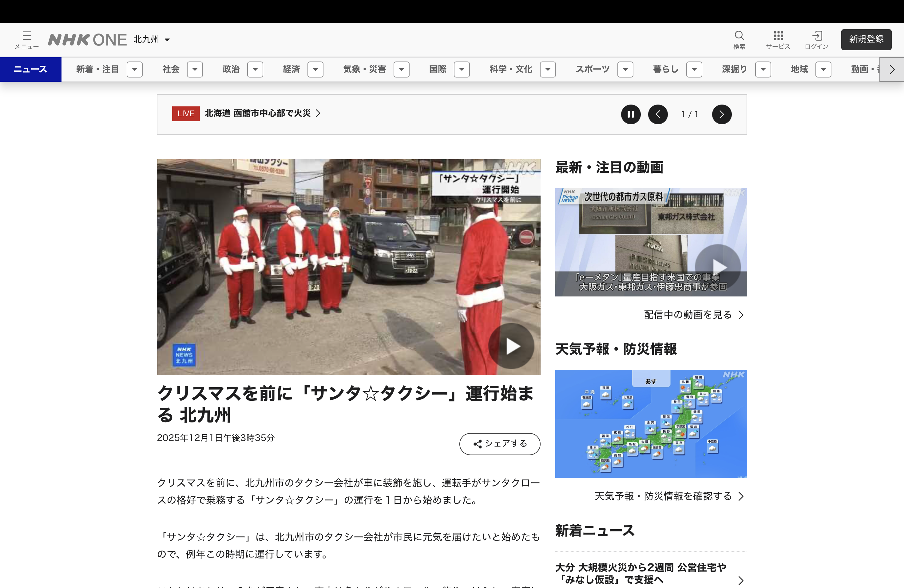Viewport: 904px width, 588px height.
Task: Expand the 気象・災害 category dropdown
Action: point(401,70)
